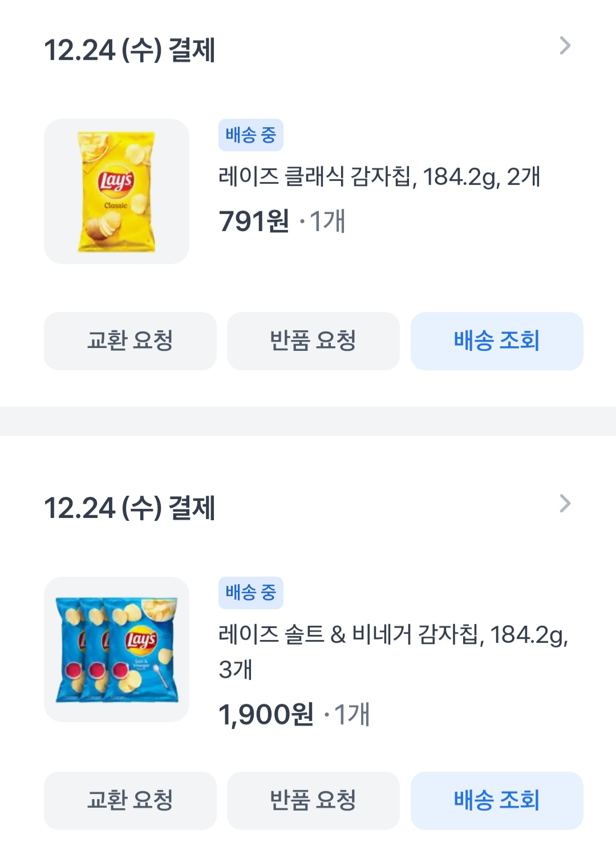The image size is (616, 850).
Task: Tap the yellow Lay's Classic product thumbnail
Action: coord(116,192)
